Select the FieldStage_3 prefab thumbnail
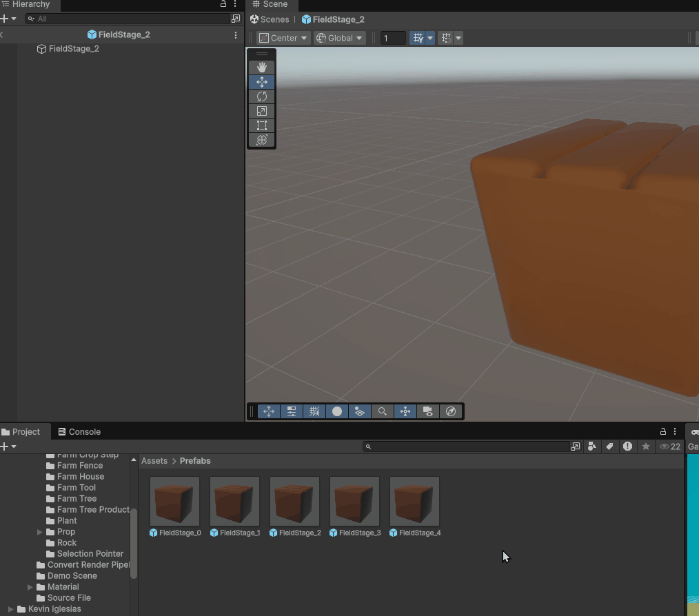This screenshot has width=699, height=616. click(x=354, y=502)
